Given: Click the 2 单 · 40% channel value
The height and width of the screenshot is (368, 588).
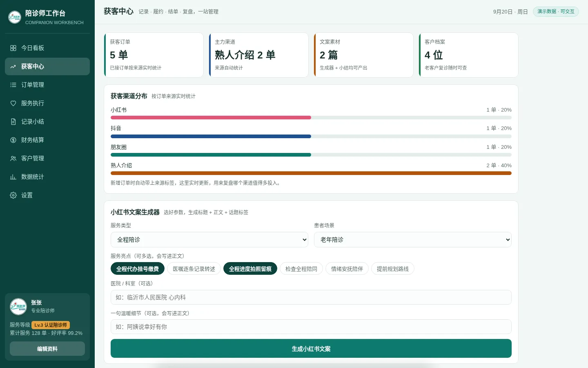Looking at the screenshot, I should tap(499, 166).
